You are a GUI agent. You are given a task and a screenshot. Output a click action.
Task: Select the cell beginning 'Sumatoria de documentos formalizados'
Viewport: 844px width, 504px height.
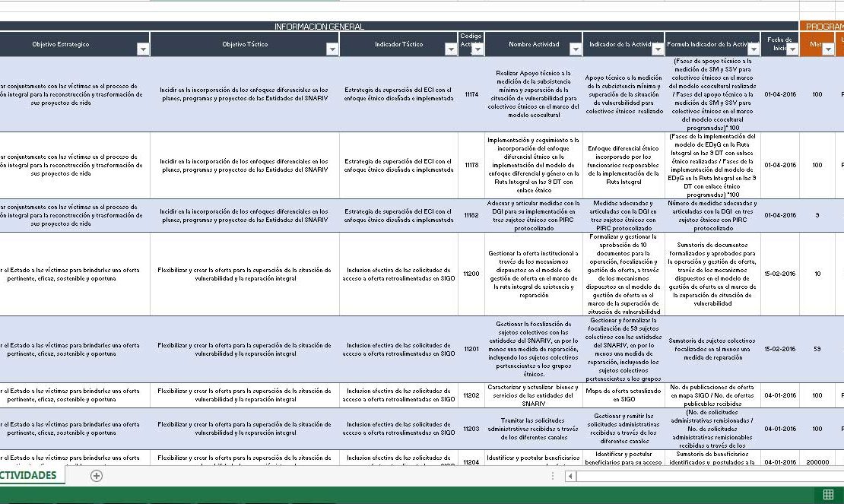pos(712,274)
